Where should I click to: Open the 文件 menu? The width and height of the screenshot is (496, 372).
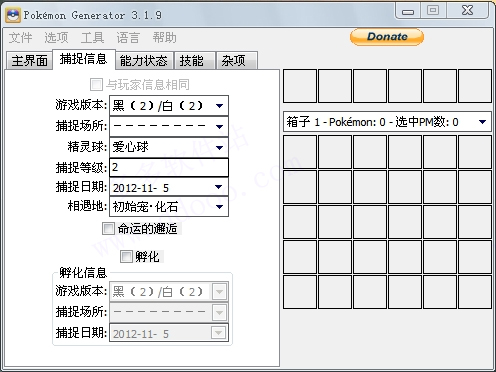(x=21, y=38)
